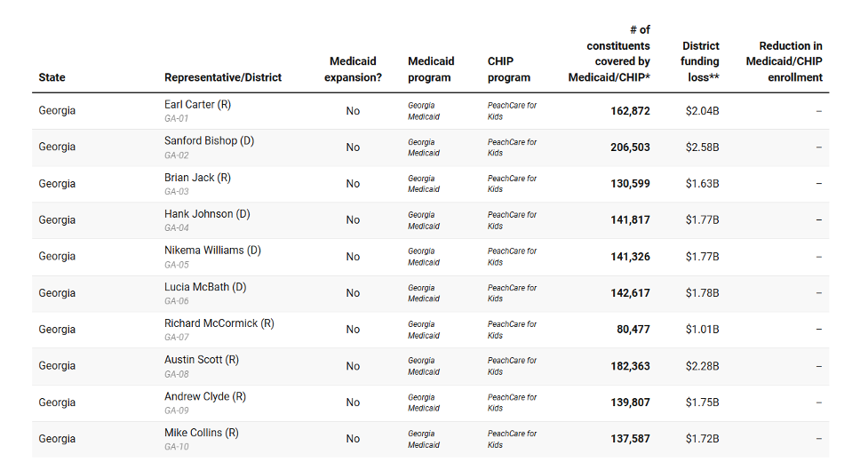868x470 pixels.
Task: Click the Medicaid expansion? column header
Action: point(353,69)
